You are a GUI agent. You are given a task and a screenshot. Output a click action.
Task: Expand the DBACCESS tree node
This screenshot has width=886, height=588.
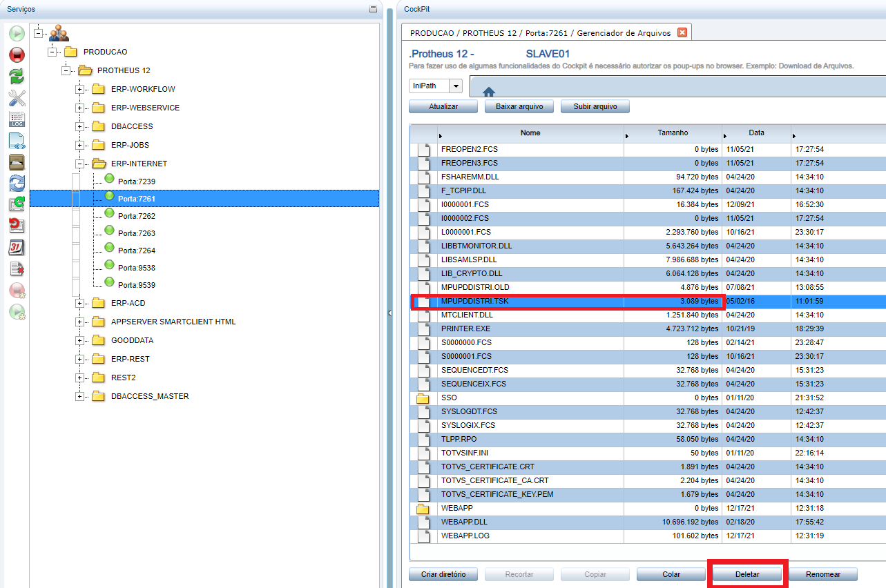click(x=79, y=126)
